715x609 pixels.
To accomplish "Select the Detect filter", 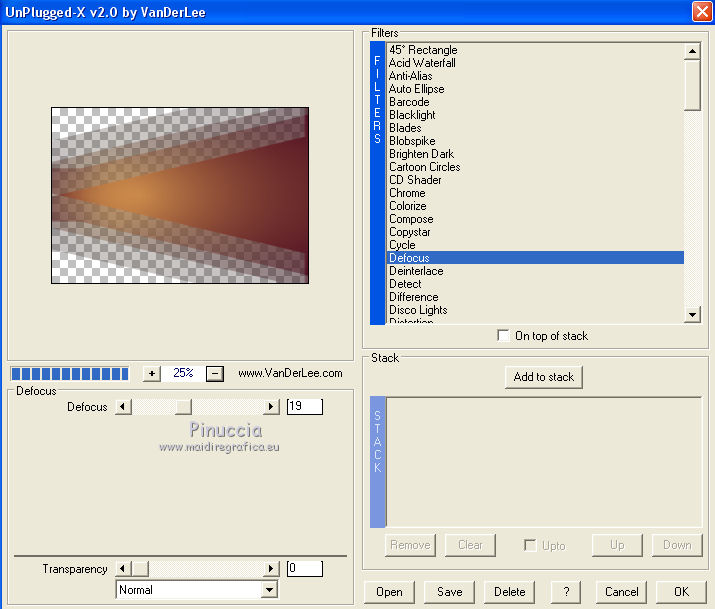I will tap(535, 284).
